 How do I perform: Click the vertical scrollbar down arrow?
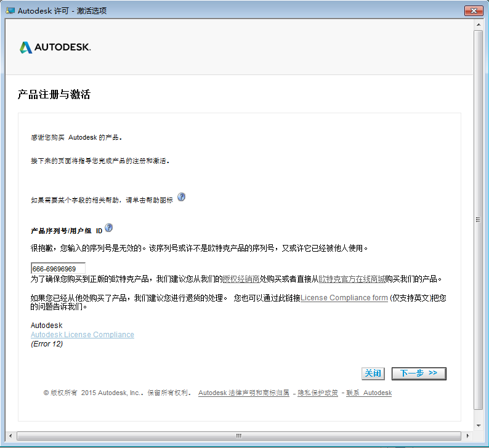[x=479, y=425]
